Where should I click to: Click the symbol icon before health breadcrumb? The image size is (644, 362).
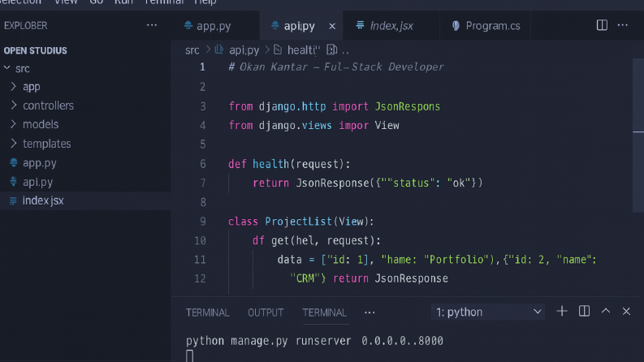(278, 50)
